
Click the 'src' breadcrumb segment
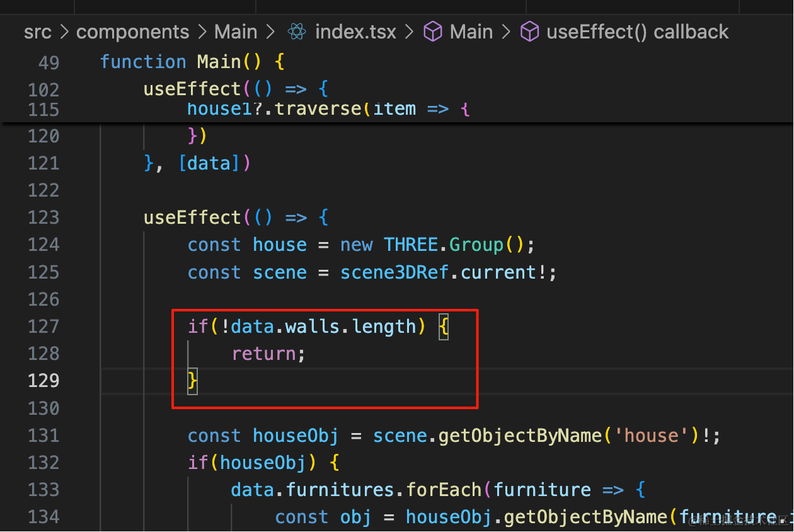[38, 32]
